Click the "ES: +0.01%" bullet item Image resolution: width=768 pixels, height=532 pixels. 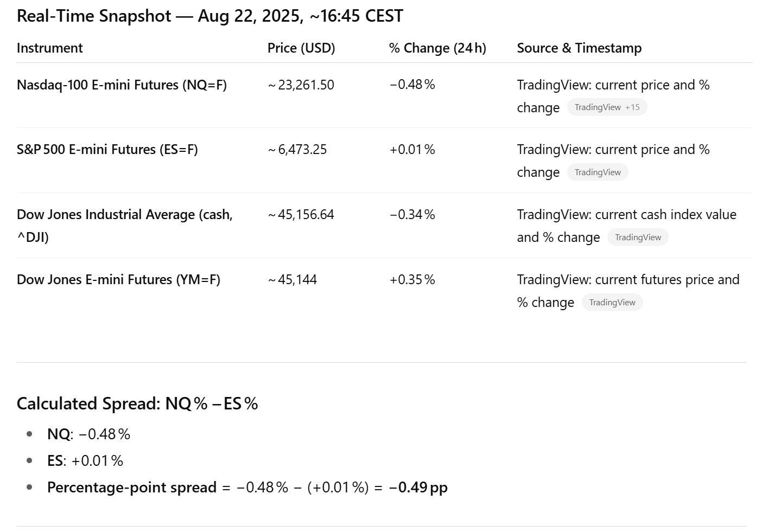85,461
